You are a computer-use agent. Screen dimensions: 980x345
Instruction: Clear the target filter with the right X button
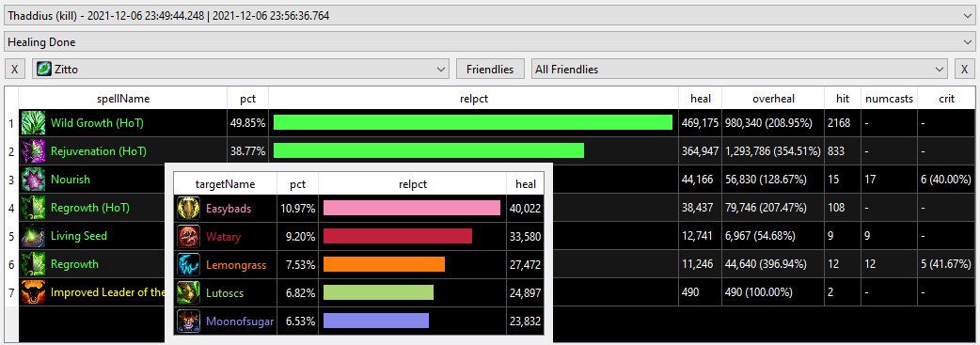point(965,69)
